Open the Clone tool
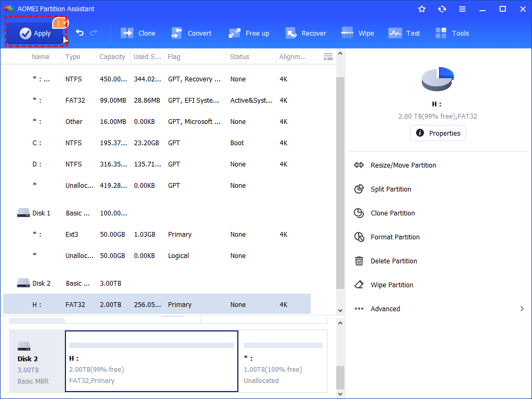 tap(138, 33)
